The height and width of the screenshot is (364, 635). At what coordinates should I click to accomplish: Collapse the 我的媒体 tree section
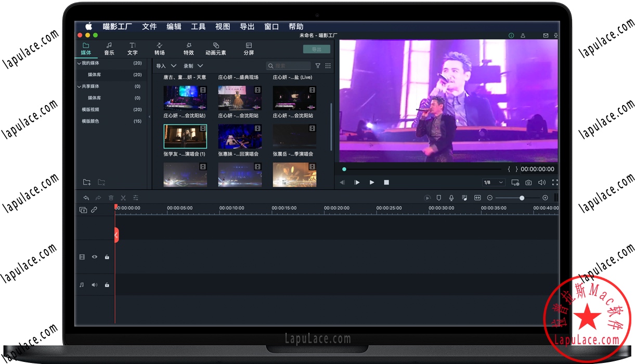(x=79, y=63)
